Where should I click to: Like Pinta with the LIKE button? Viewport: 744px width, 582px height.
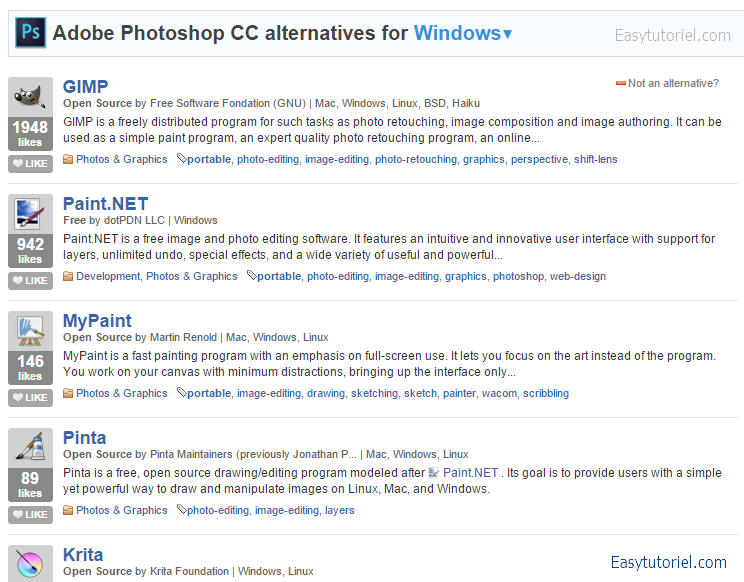(30, 515)
